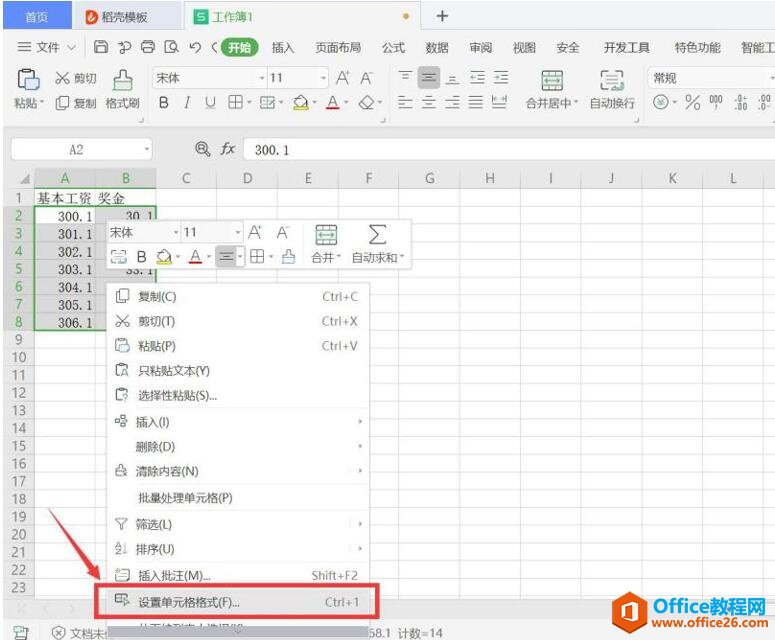This screenshot has height=640, width=775.
Task: Choose 插入批注(M) from context menu
Action: click(x=238, y=575)
